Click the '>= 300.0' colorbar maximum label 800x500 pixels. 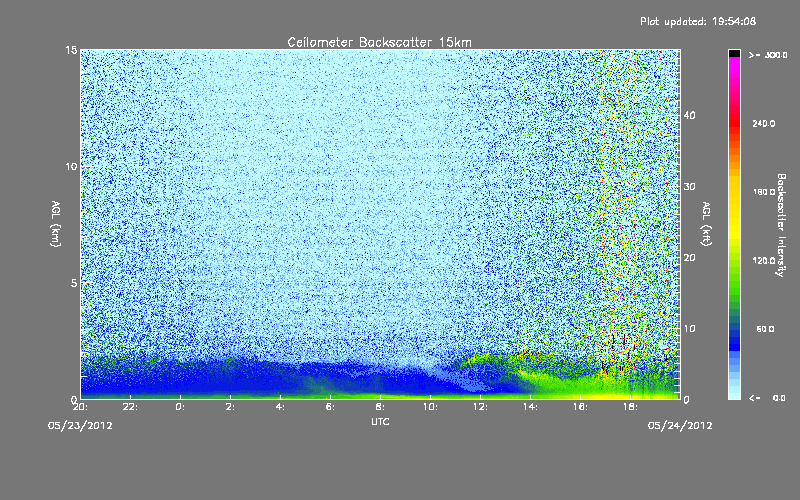coord(768,55)
